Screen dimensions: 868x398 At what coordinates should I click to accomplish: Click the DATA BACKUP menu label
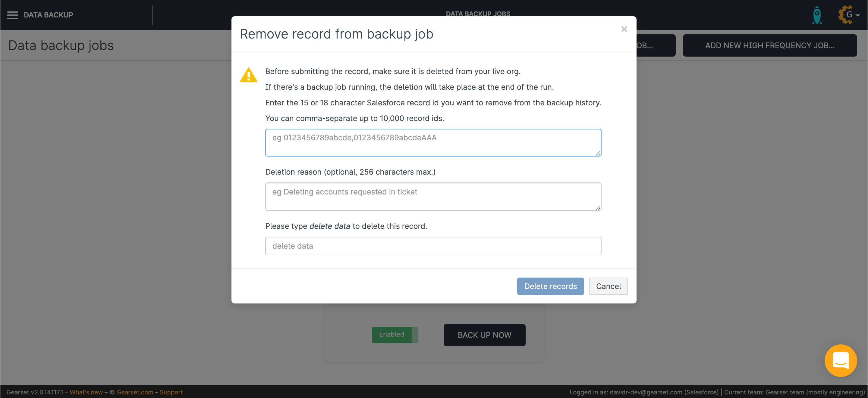[49, 15]
